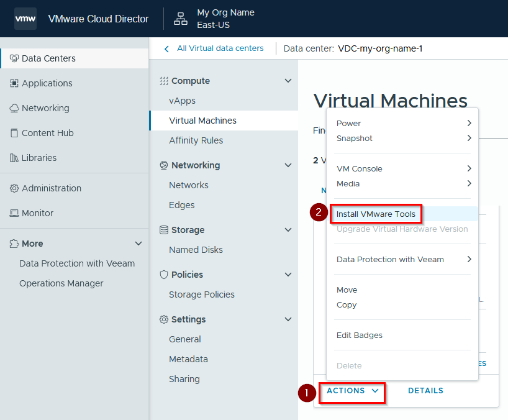The width and height of the screenshot is (508, 420).
Task: Collapse the Compute section chevron
Action: coord(288,81)
